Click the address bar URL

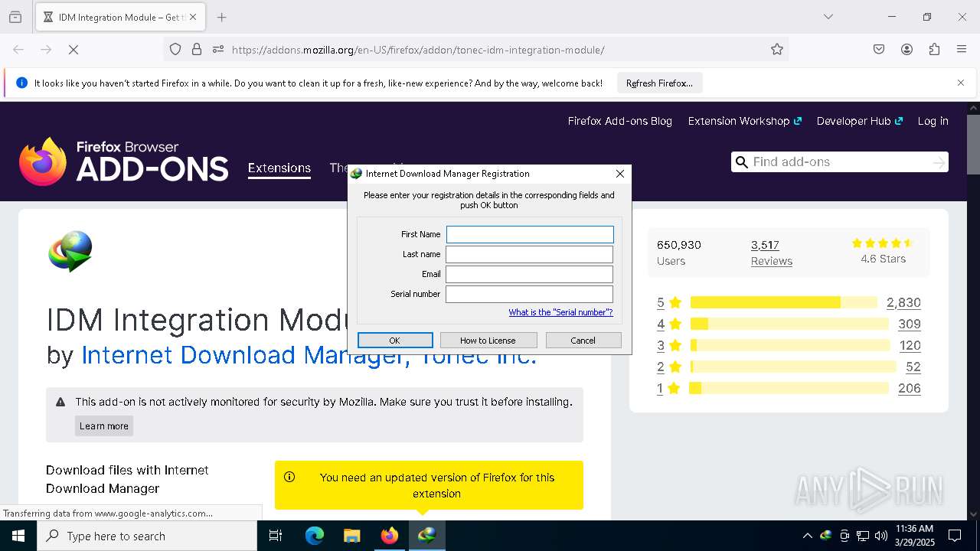coord(418,50)
